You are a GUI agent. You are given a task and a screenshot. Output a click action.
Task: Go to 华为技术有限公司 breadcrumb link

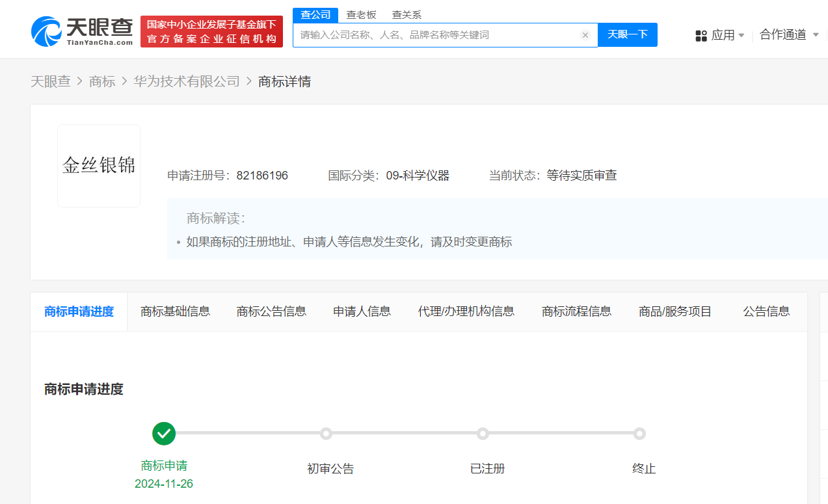[x=187, y=81]
